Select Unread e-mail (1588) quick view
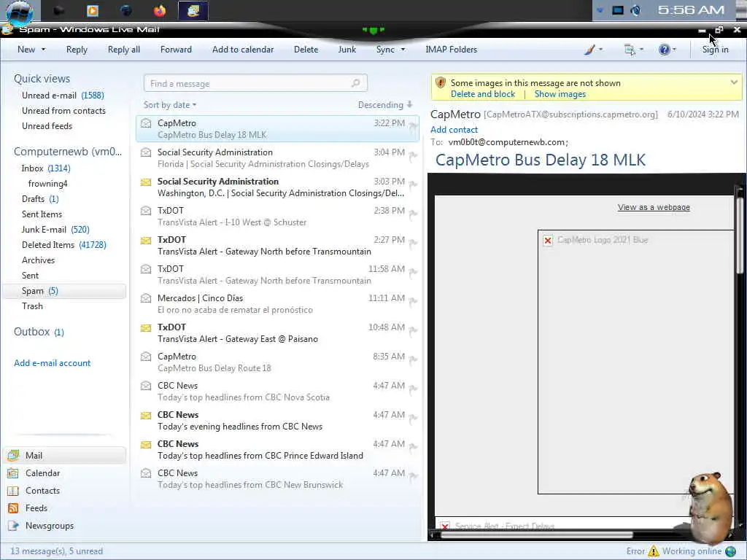The height and width of the screenshot is (560, 747). click(x=63, y=96)
